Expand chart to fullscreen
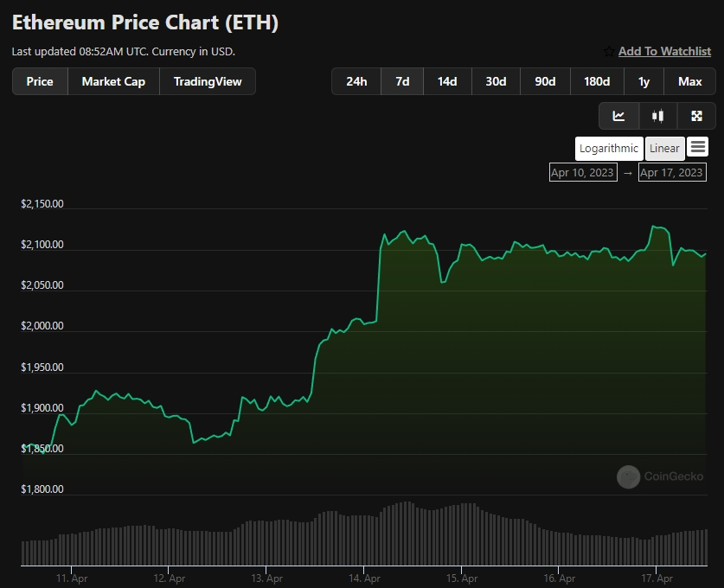 pyautogui.click(x=696, y=116)
